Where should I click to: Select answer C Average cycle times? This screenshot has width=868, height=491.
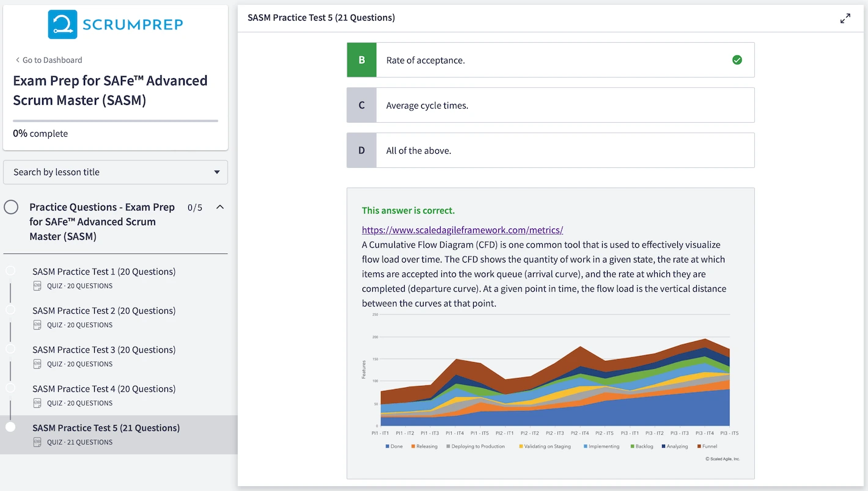550,105
